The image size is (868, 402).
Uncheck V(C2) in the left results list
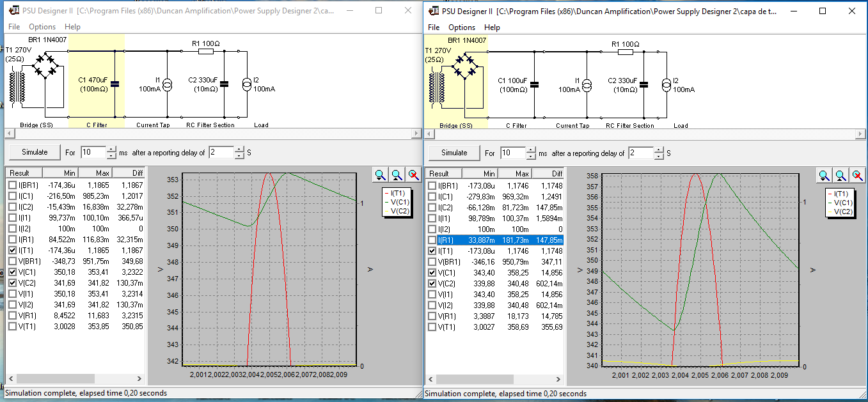[12, 283]
